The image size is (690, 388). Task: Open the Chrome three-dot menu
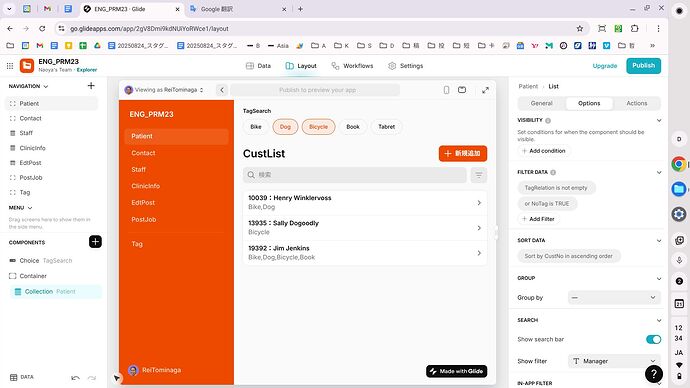[x=658, y=29]
